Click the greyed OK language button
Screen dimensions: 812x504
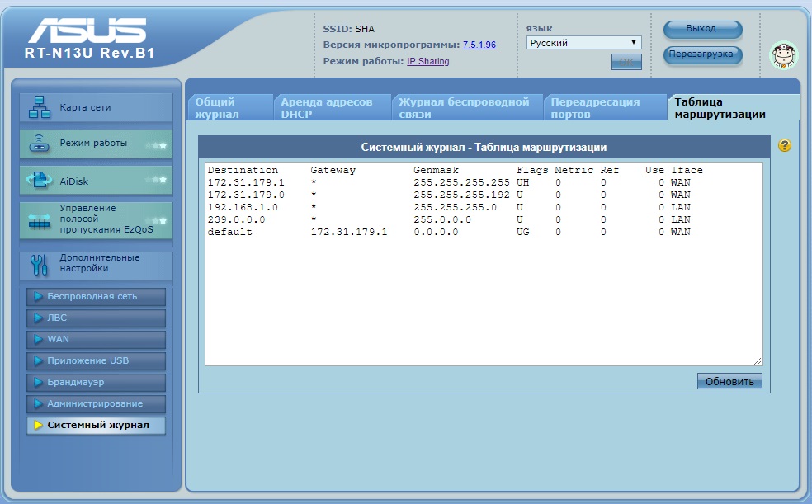[626, 62]
